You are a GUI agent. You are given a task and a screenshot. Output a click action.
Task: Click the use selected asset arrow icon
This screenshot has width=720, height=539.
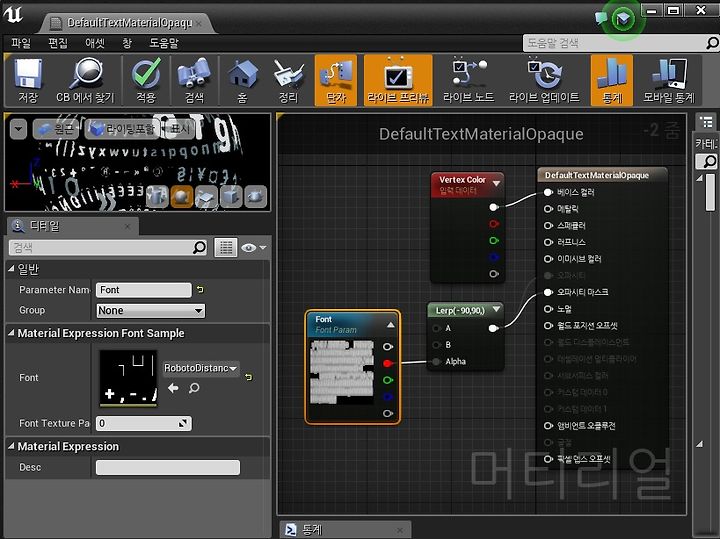click(x=173, y=388)
